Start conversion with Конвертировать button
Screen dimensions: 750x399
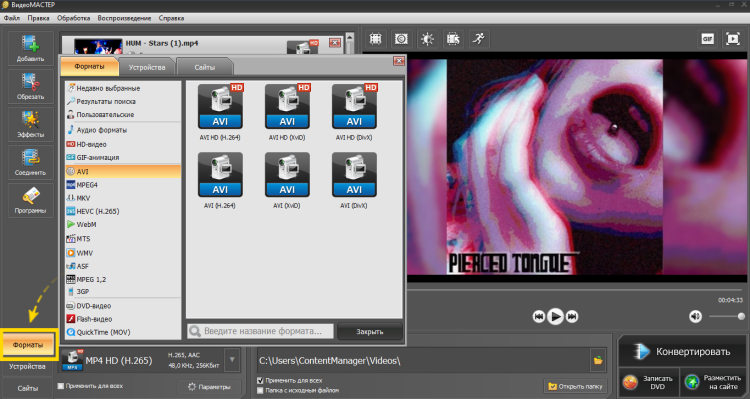[683, 352]
